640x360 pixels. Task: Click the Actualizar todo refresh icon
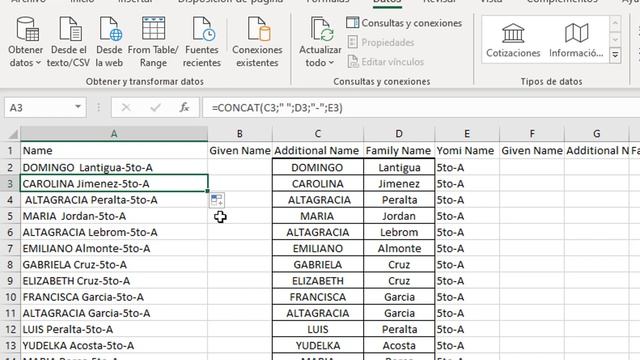(x=321, y=29)
